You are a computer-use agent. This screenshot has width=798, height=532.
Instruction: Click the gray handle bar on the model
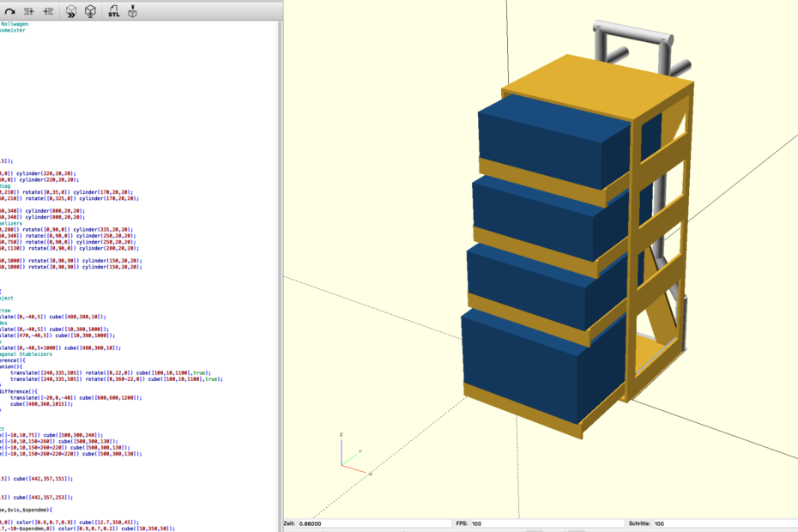tap(632, 32)
